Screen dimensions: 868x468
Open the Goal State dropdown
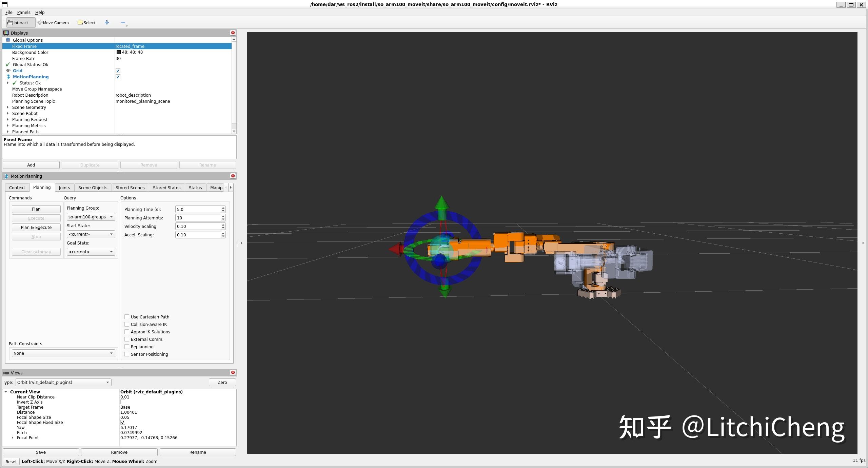click(x=91, y=252)
